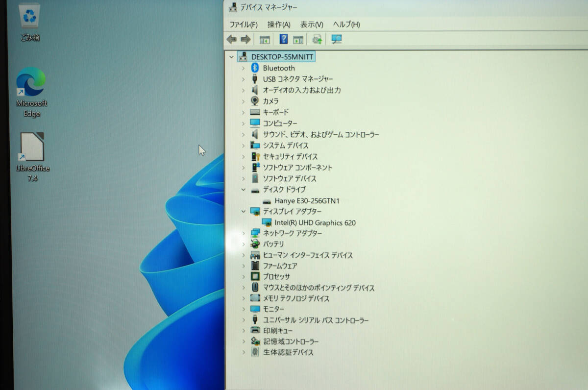The height and width of the screenshot is (390, 588).
Task: Collapse the ディスク ドライブ category
Action: point(243,189)
